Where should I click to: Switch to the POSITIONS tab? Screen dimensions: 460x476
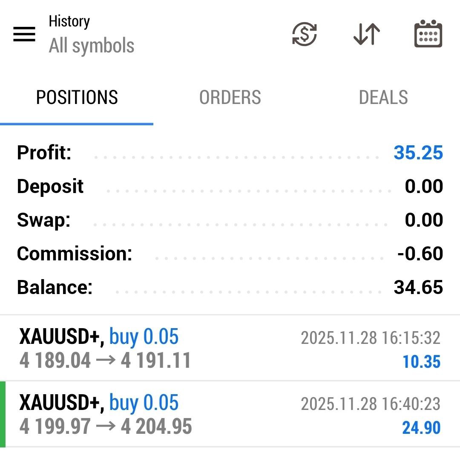[x=77, y=98]
